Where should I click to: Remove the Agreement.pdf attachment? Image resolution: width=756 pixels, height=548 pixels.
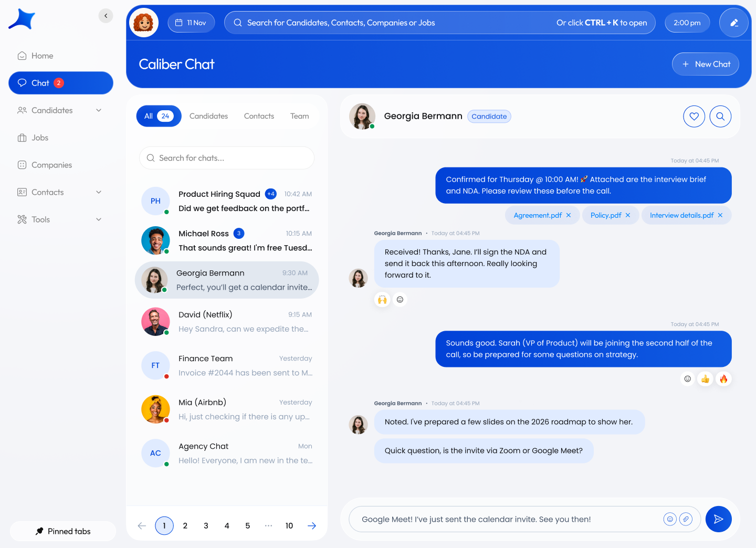pyautogui.click(x=569, y=215)
